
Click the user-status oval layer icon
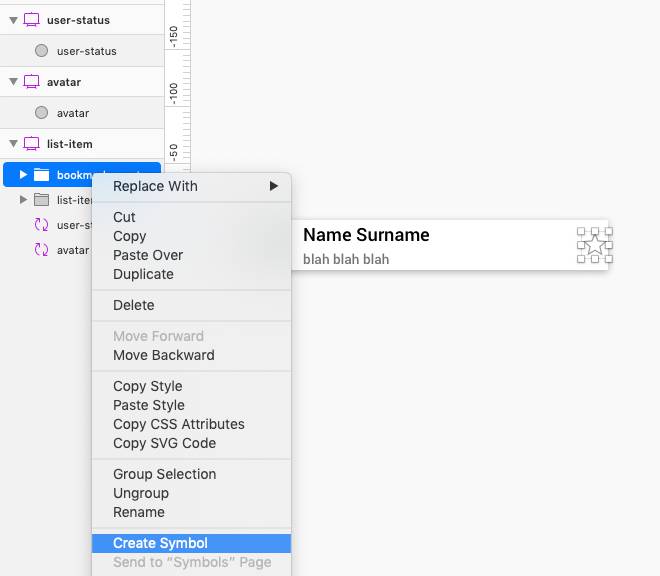[x=41, y=51]
